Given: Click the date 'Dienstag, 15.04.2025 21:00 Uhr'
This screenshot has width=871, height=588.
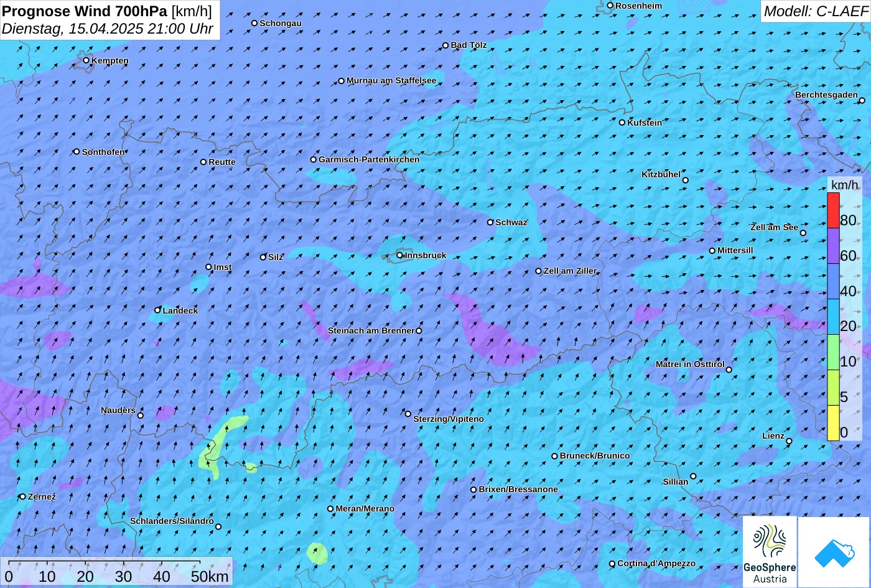Looking at the screenshot, I should tap(108, 29).
